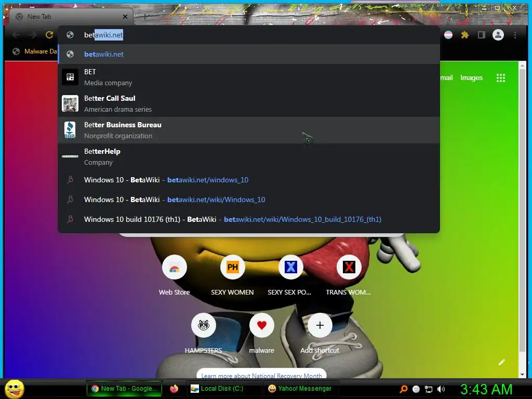The image size is (532, 399).
Task: Toggle the browser side panel icon
Action: [x=481, y=35]
